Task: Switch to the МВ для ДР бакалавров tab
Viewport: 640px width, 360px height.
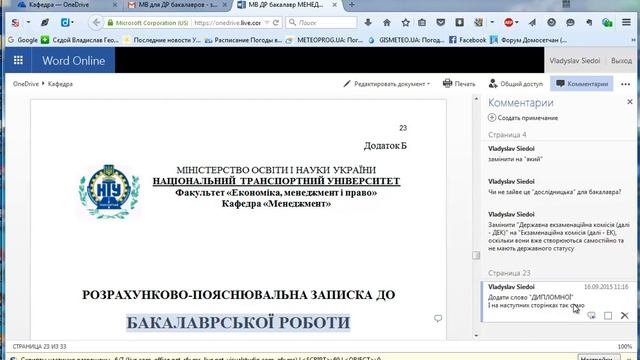Action: pos(178,5)
